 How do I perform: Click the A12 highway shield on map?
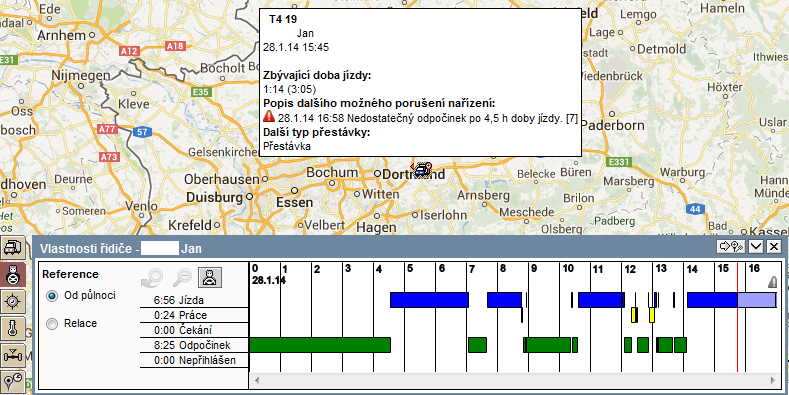click(129, 51)
